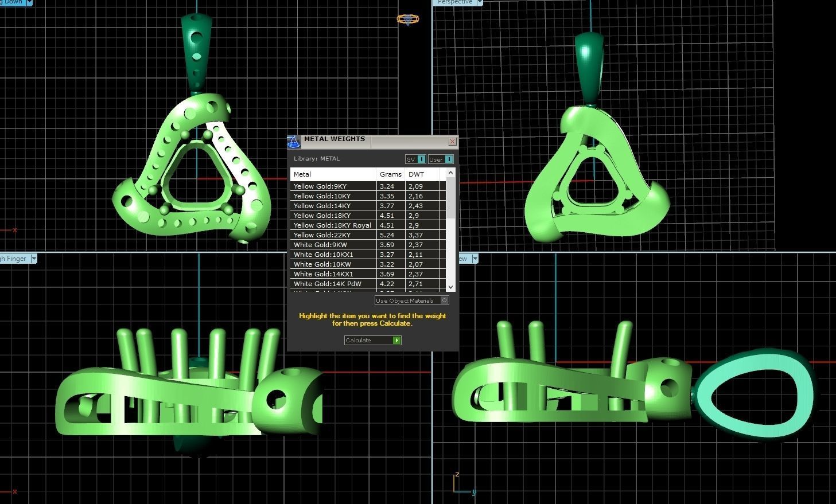Viewport: 836px width, 504px height.
Task: Click the metal list scrollbar thumb
Action: click(450, 197)
